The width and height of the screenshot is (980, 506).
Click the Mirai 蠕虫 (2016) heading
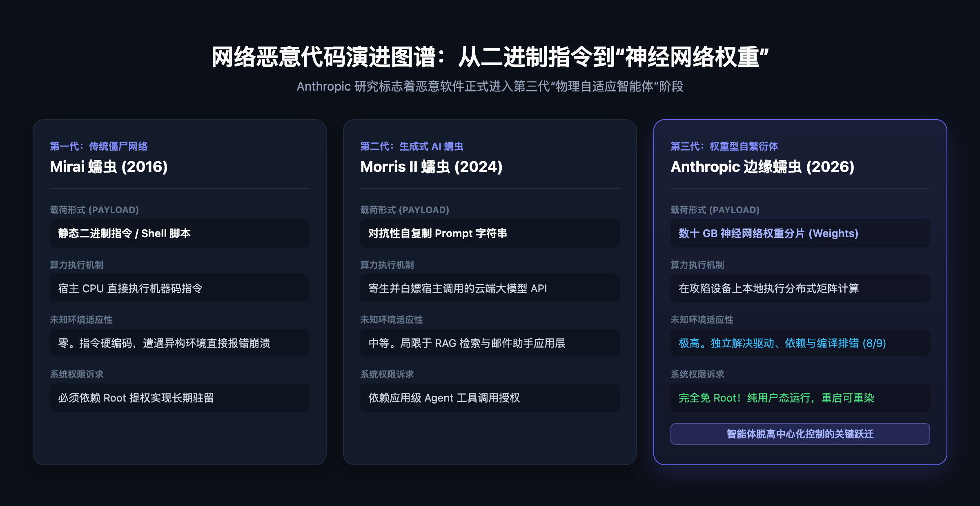[x=109, y=166]
